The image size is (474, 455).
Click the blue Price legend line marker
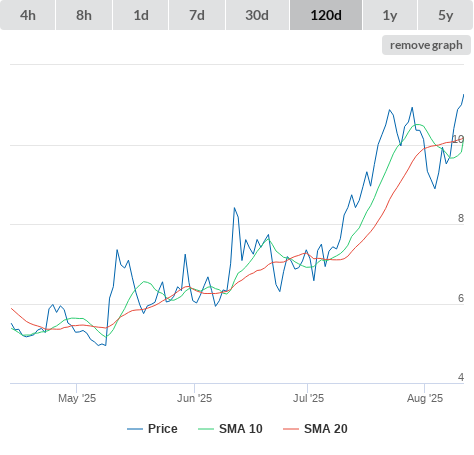coord(135,429)
